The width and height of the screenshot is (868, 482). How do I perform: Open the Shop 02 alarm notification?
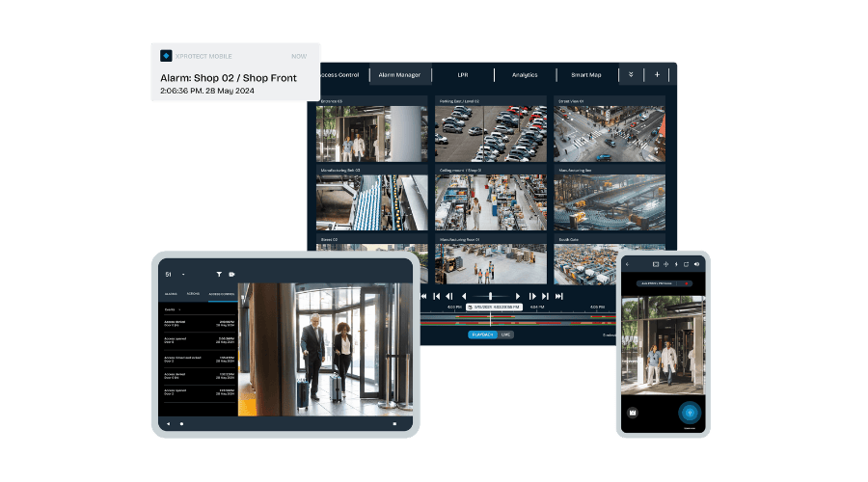[234, 78]
